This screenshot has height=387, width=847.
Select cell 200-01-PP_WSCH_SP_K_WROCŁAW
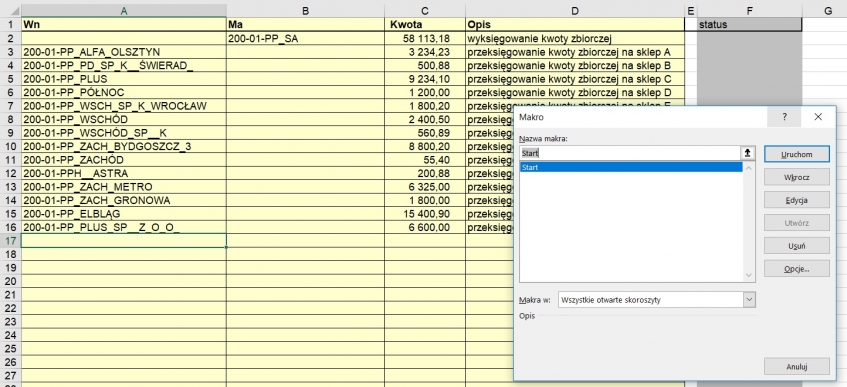(x=124, y=106)
